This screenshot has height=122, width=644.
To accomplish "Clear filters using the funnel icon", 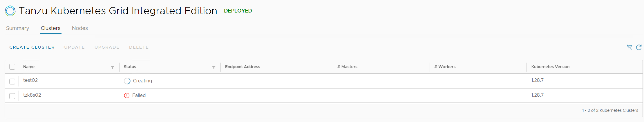I will pos(629,47).
